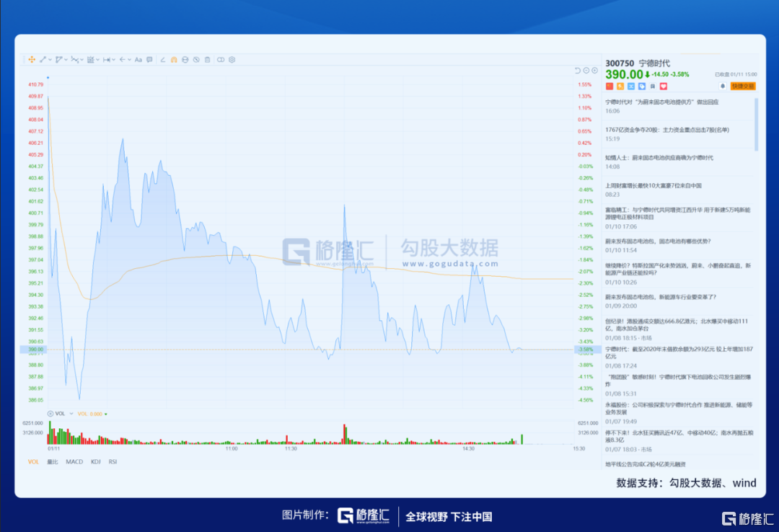
Task: Switch to the 量比 indicator tab
Action: coord(53,462)
